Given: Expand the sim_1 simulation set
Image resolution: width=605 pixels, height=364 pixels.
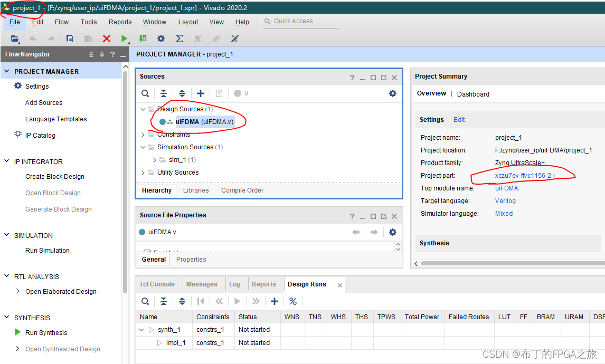Looking at the screenshot, I should click(x=154, y=160).
